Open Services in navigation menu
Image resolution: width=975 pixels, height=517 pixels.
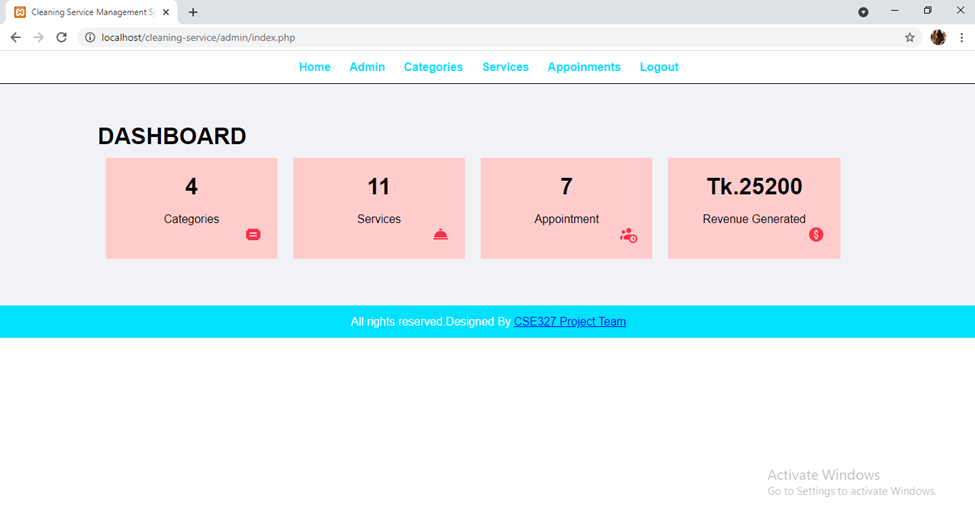coord(506,67)
